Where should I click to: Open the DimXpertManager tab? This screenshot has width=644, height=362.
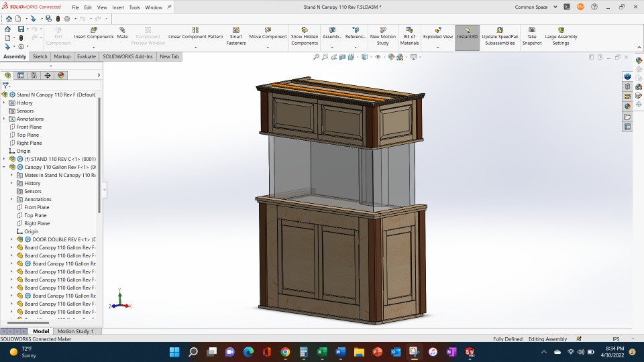[x=48, y=75]
